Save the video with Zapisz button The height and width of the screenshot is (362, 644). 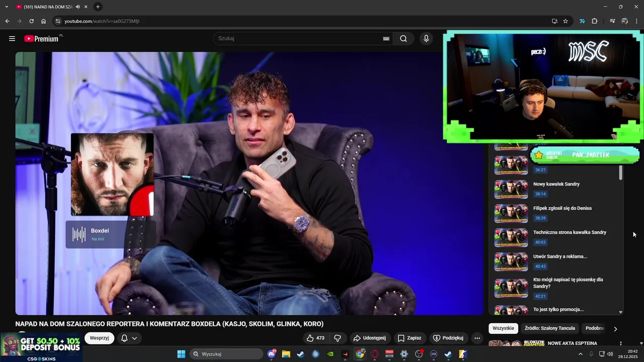(x=410, y=338)
